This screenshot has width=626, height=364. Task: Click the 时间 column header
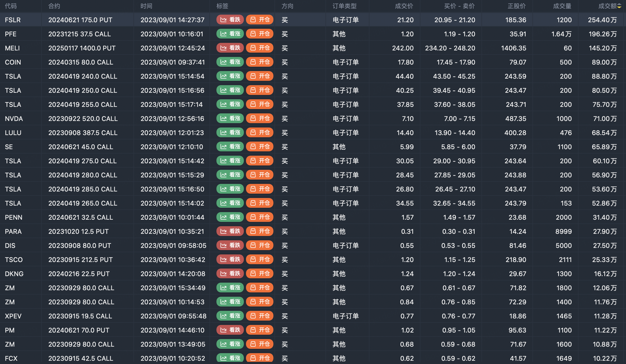[x=146, y=6]
